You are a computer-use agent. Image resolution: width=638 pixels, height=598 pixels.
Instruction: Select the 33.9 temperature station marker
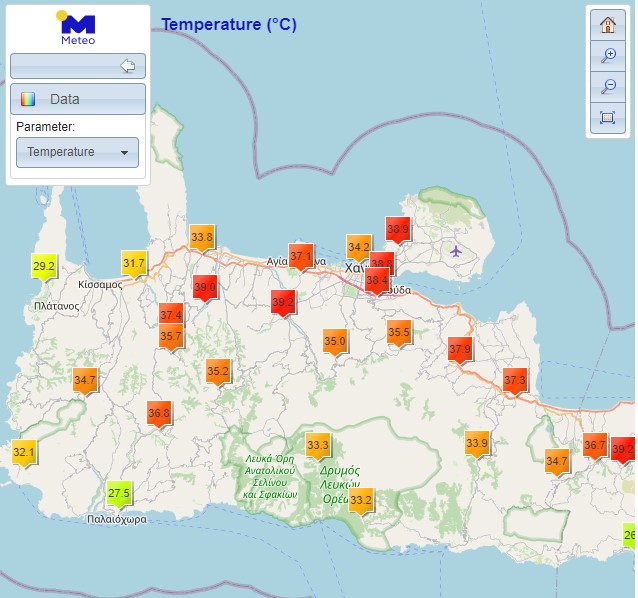pos(477,444)
